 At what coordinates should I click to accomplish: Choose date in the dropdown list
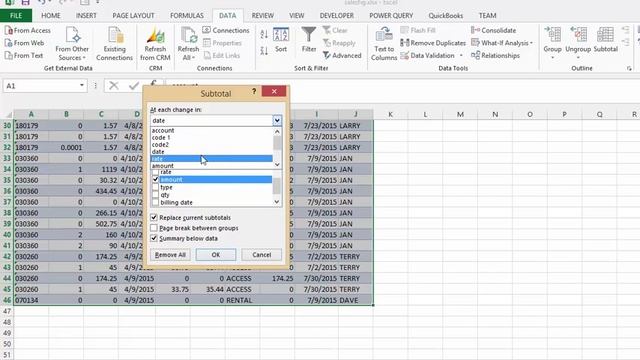pos(211,151)
